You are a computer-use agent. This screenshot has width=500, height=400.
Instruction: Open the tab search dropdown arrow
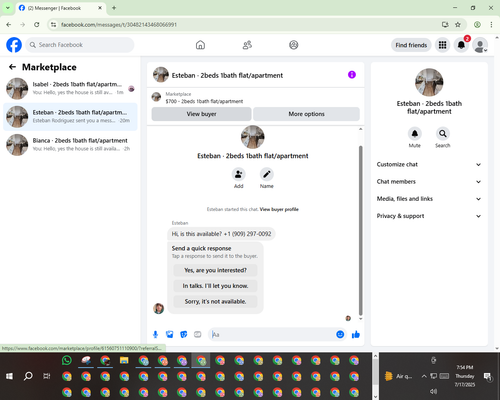click(8, 8)
